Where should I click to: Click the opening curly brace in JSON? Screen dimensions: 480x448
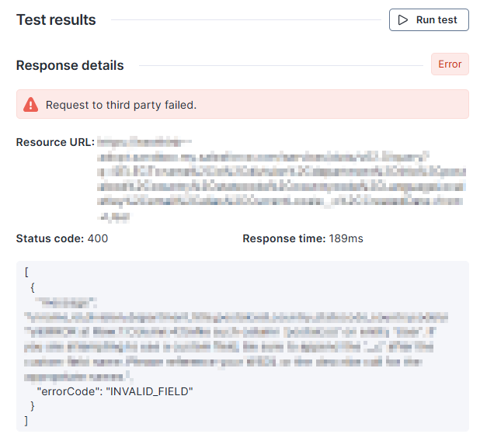pyautogui.click(x=33, y=287)
